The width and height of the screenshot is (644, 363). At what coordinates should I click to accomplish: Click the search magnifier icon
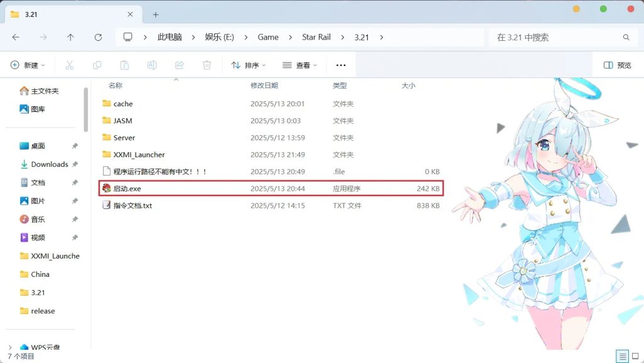click(x=626, y=37)
